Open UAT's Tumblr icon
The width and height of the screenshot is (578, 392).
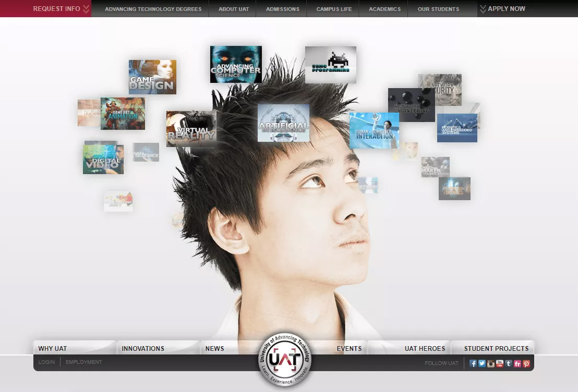click(508, 364)
